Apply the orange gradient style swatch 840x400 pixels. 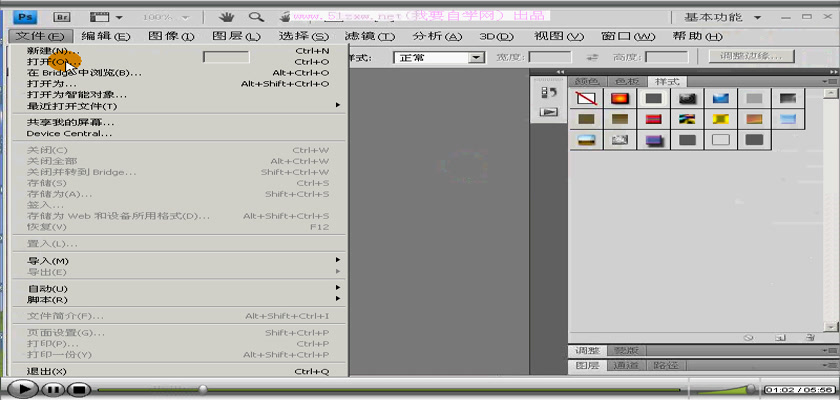[x=754, y=119]
